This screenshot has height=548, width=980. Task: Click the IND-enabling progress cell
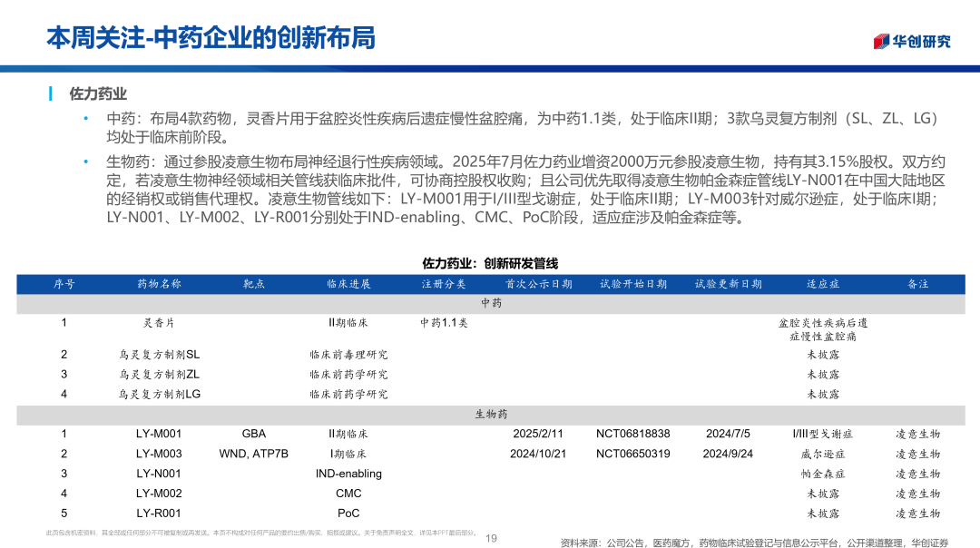(348, 474)
